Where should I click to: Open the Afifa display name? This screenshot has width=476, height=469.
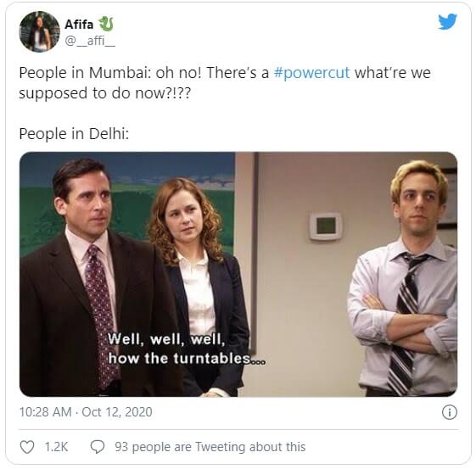[79, 25]
